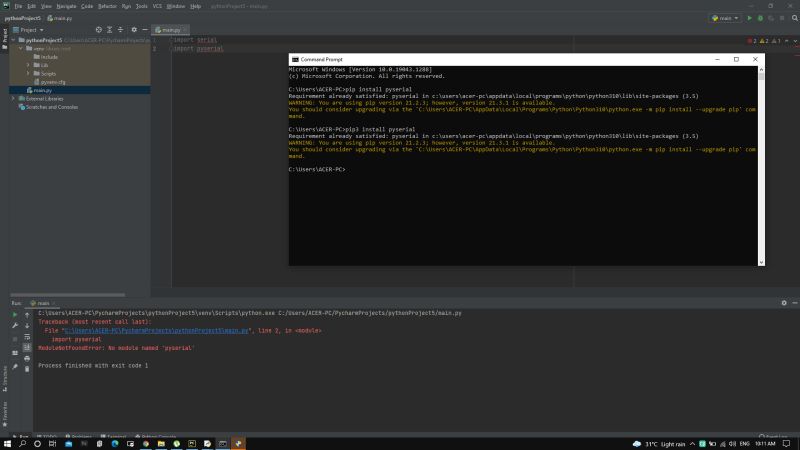
Task: Click the pin tab icon in Run panel
Action: (15, 366)
